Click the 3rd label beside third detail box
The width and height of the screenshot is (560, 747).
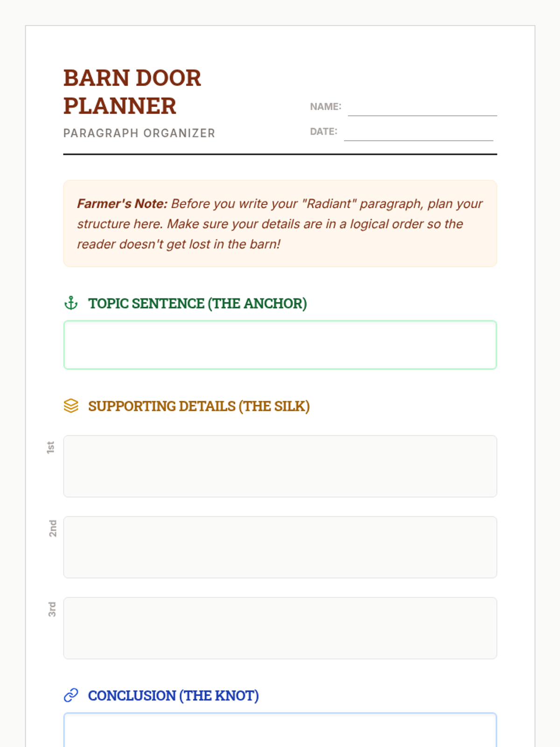click(x=52, y=609)
